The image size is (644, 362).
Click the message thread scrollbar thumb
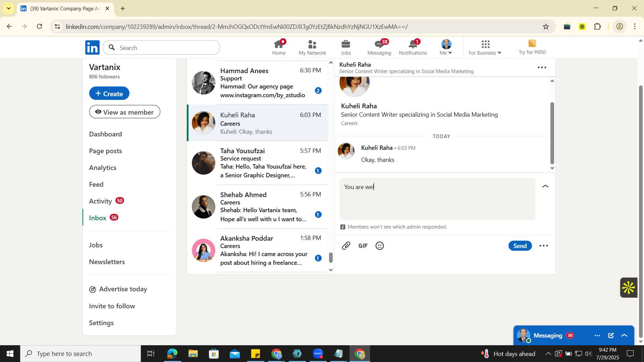point(552,133)
